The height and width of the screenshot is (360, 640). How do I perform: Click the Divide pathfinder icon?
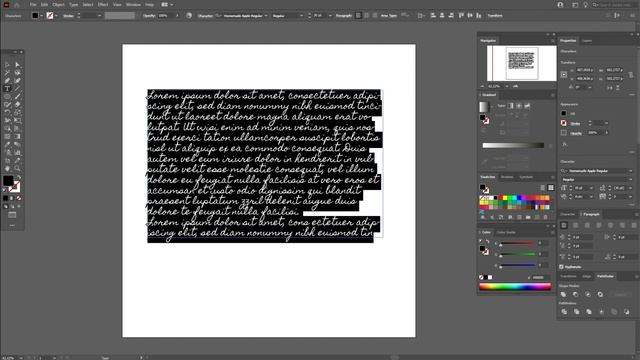tap(564, 312)
